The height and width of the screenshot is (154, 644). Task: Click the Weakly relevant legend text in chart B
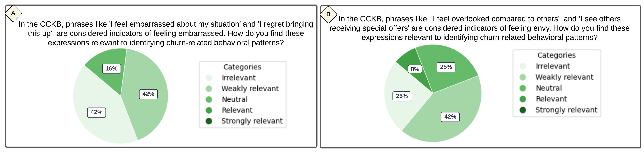tap(564, 77)
